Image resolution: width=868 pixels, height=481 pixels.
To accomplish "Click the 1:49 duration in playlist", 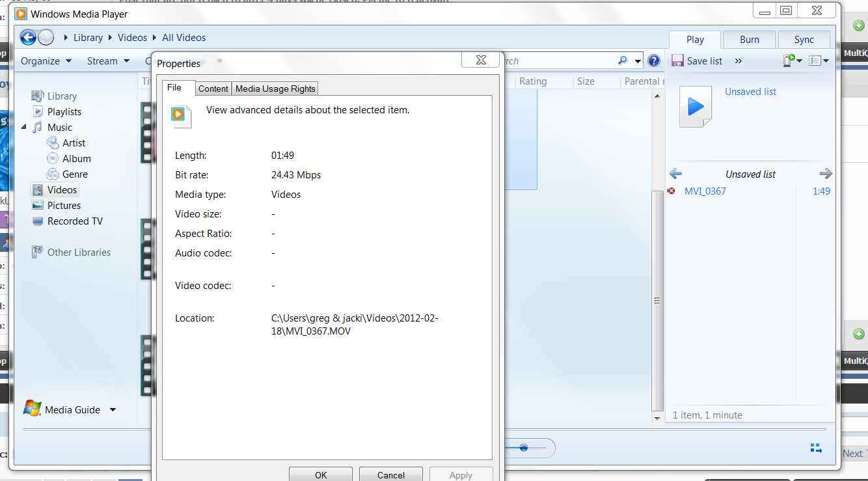I will click(821, 191).
